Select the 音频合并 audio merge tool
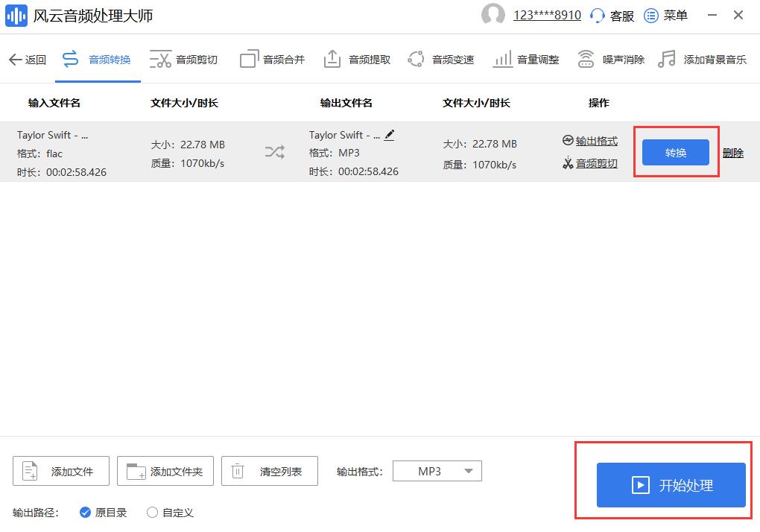Viewport: 760px width, 532px height. pos(272,60)
